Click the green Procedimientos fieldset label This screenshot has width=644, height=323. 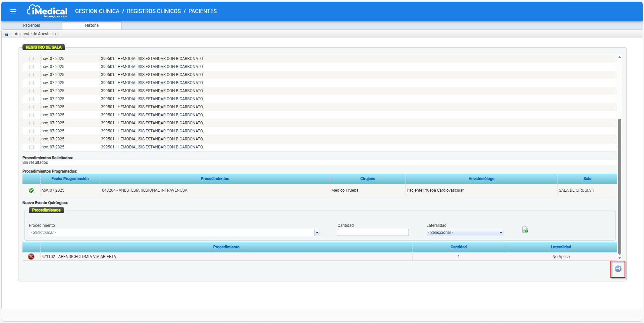click(46, 210)
